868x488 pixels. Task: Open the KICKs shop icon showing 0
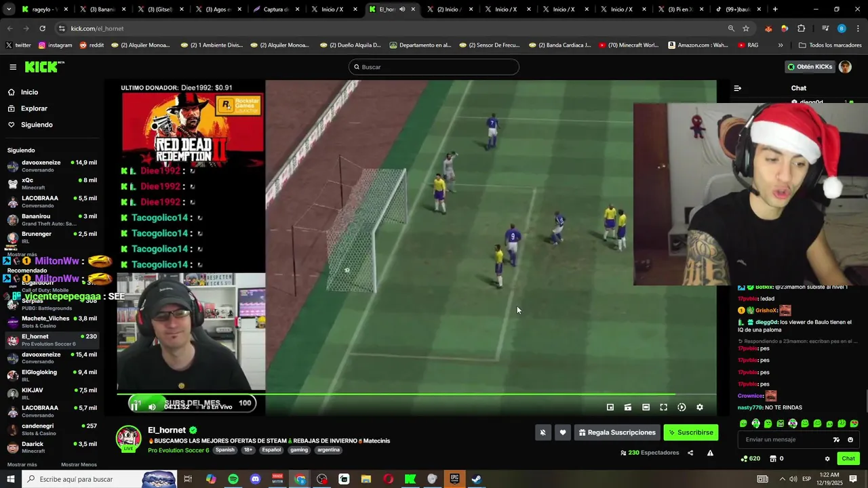pyautogui.click(x=777, y=459)
